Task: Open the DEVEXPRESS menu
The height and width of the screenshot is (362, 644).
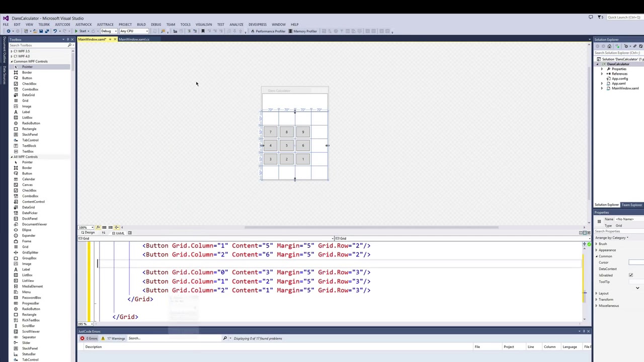Action: [257, 24]
